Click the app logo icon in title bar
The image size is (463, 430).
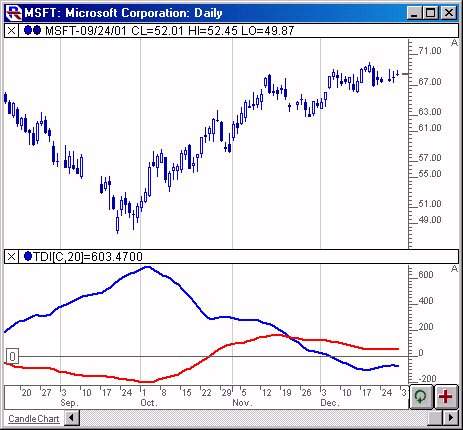pos(14,13)
